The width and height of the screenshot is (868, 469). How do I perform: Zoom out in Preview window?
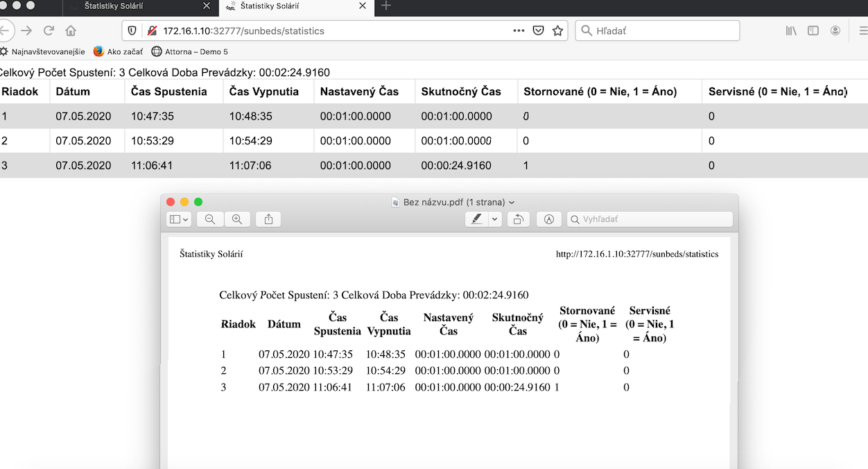[x=210, y=219]
